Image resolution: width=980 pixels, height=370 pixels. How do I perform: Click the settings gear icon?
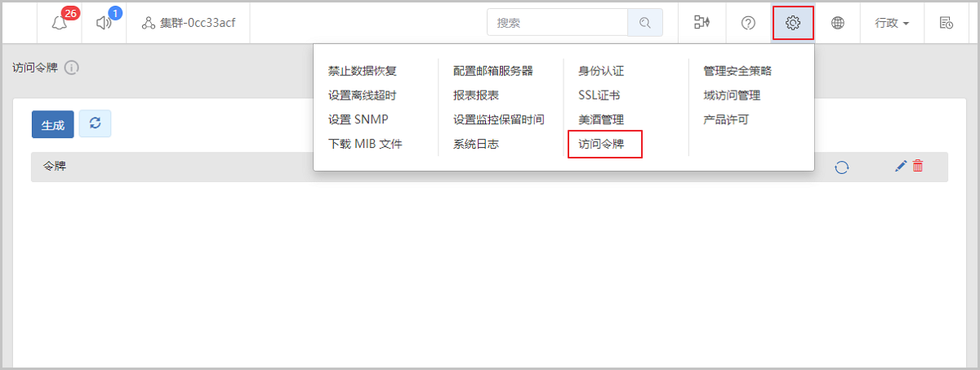point(792,23)
